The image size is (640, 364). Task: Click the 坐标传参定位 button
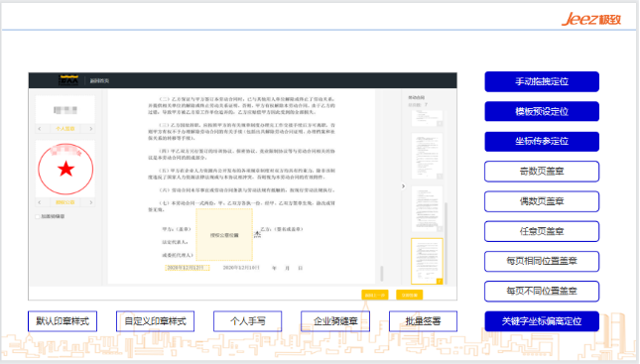pyautogui.click(x=542, y=141)
